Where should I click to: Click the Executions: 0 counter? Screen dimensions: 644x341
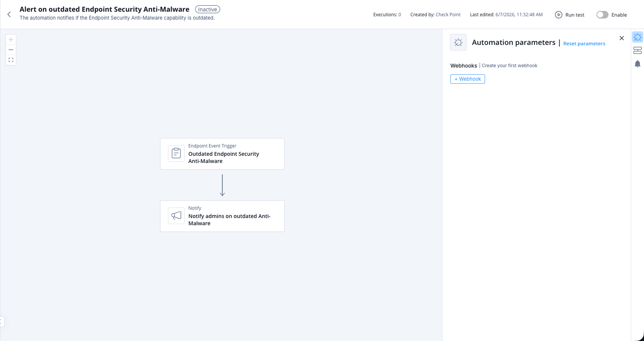coord(387,14)
